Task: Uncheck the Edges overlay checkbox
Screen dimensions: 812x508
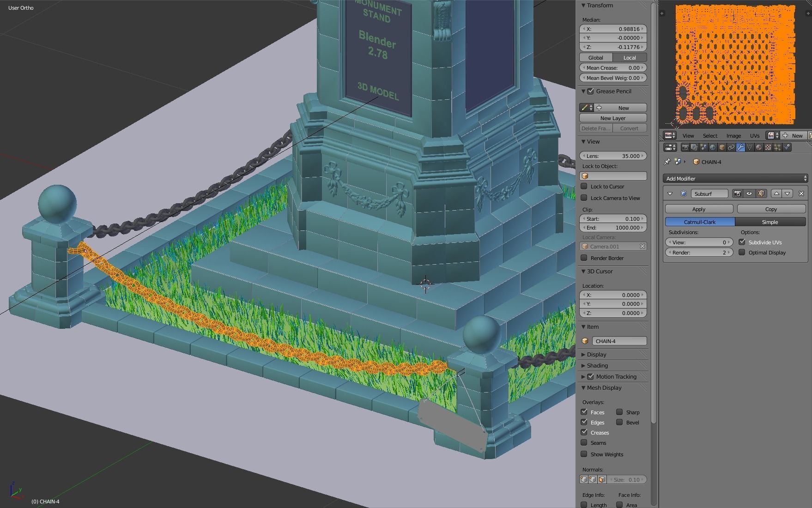Action: [584, 422]
